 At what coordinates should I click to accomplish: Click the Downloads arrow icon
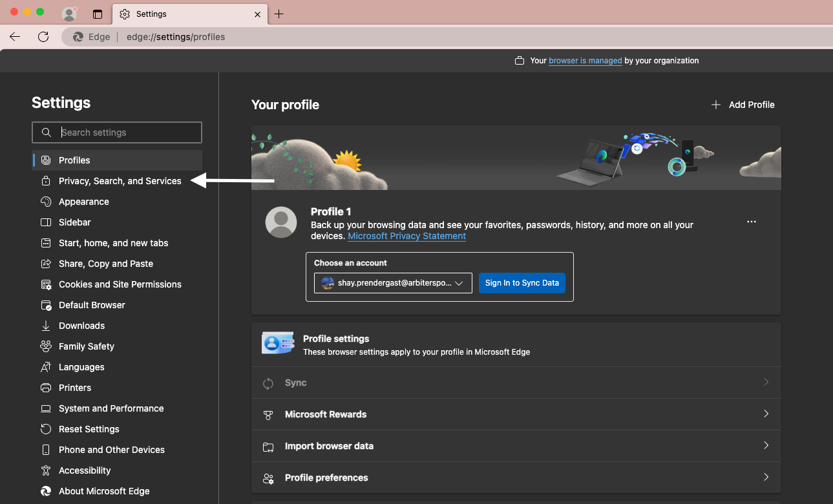tap(46, 326)
